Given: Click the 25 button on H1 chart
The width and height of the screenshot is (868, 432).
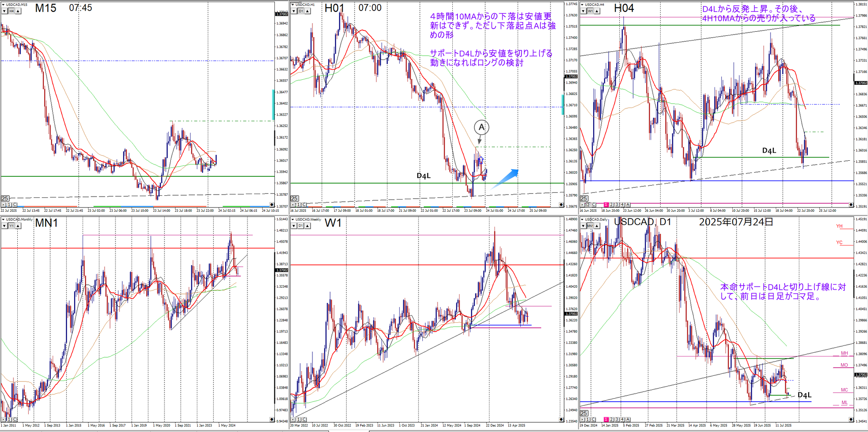Looking at the screenshot, I should click(x=295, y=198).
